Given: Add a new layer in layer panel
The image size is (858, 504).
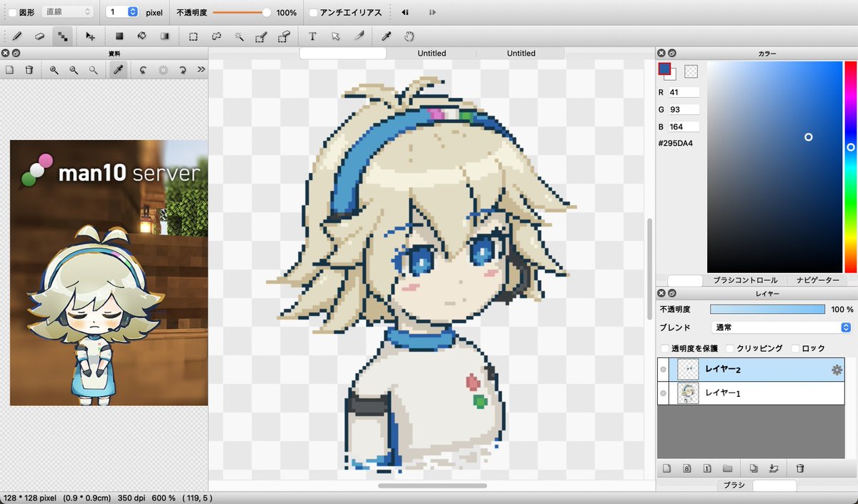Looking at the screenshot, I should (667, 469).
